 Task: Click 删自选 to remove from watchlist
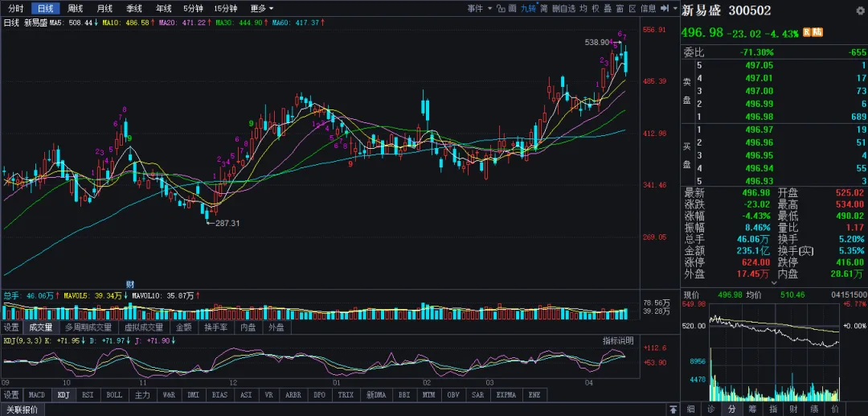pos(563,8)
